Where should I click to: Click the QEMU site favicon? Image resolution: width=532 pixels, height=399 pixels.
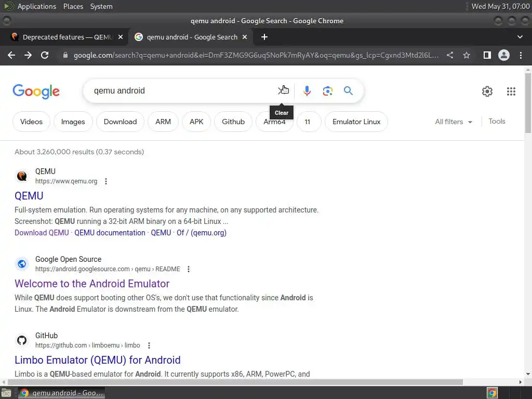click(22, 176)
